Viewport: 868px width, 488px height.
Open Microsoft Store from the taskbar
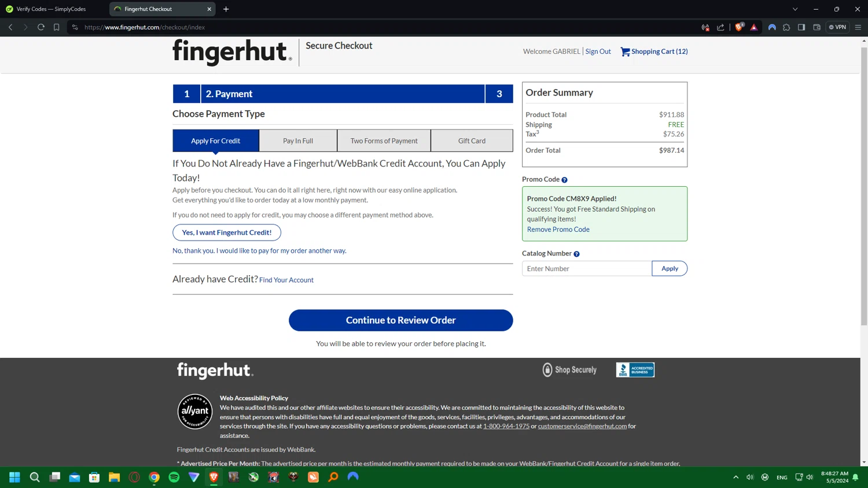click(x=94, y=477)
